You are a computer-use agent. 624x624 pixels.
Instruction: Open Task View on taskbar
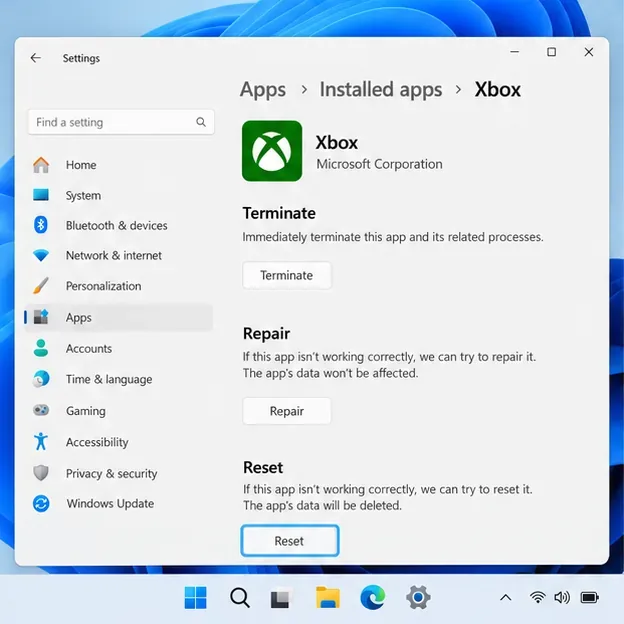click(x=281, y=599)
